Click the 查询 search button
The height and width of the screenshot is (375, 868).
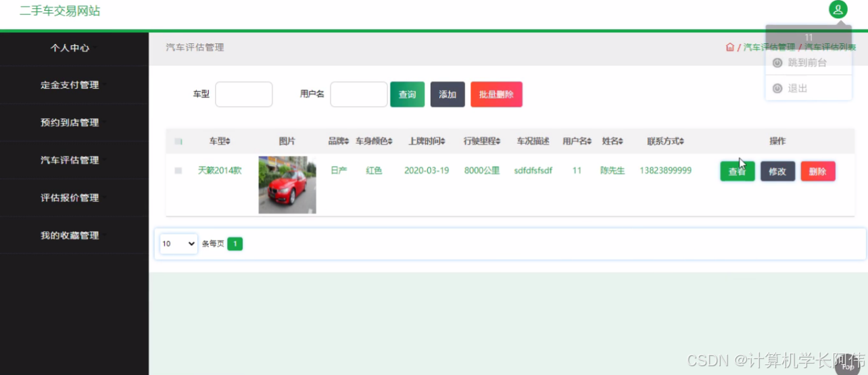click(x=407, y=95)
